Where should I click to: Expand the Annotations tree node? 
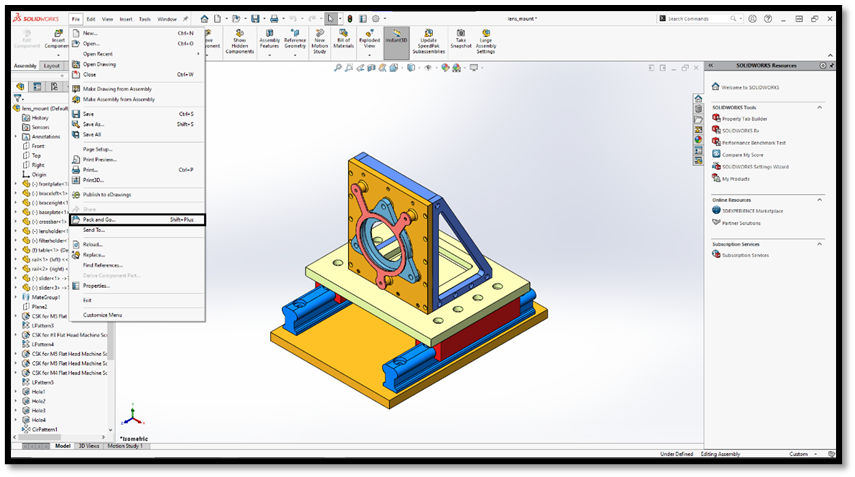[15, 137]
